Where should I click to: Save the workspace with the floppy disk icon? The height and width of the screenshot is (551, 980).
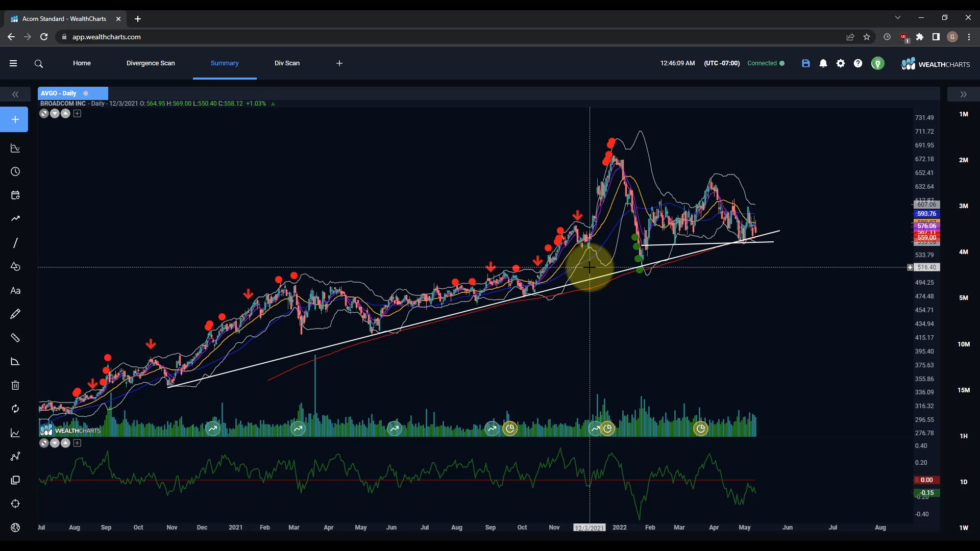[x=806, y=63]
